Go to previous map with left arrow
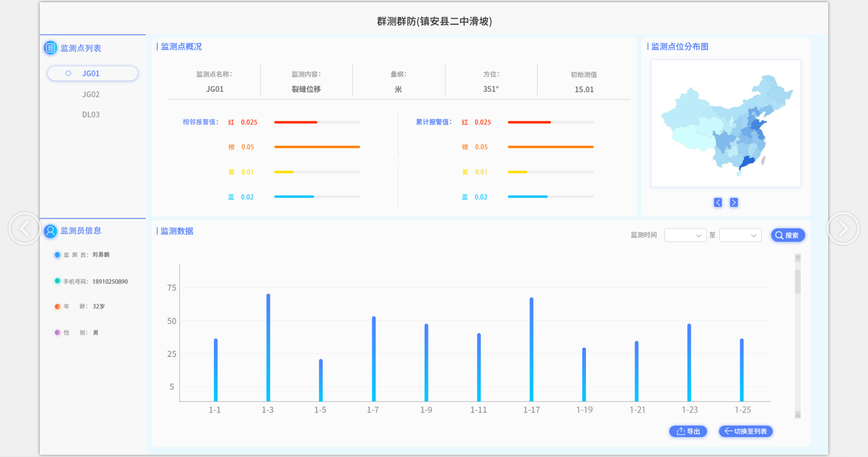868x457 pixels. 718,203
